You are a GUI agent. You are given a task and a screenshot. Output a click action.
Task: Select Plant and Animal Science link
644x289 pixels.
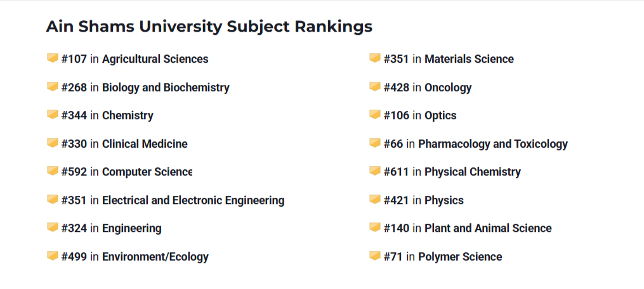pyautogui.click(x=488, y=228)
